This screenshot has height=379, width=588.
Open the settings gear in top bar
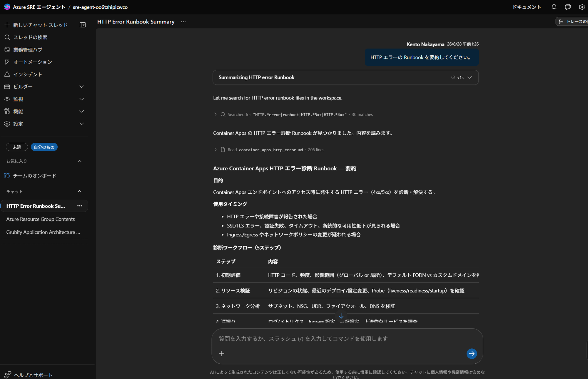(581, 7)
